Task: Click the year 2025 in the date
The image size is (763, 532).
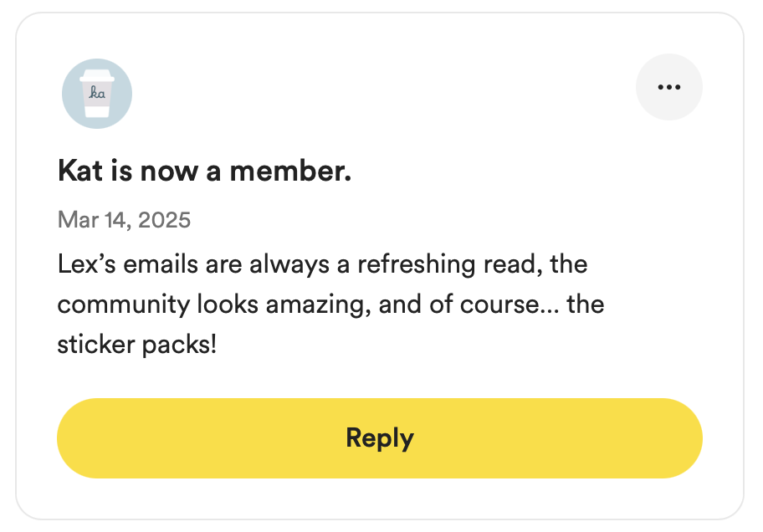Action: [164, 220]
